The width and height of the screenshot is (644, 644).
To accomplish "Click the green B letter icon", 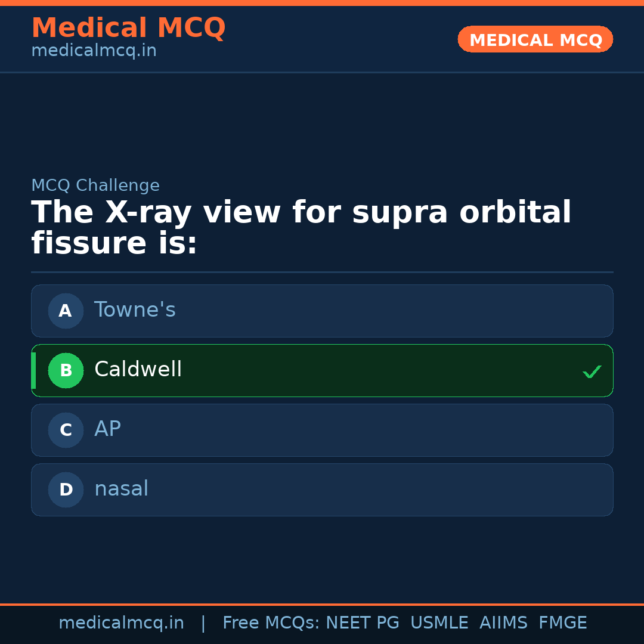I will coord(66,370).
